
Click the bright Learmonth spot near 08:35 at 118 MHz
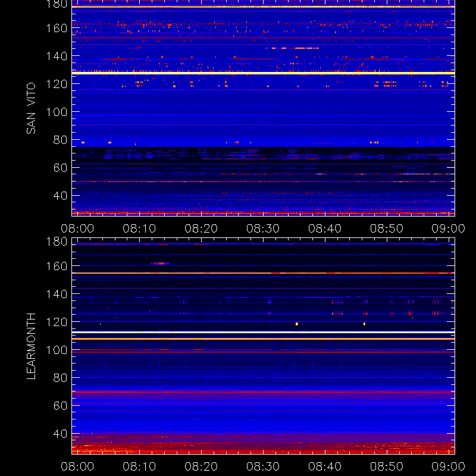click(x=297, y=324)
